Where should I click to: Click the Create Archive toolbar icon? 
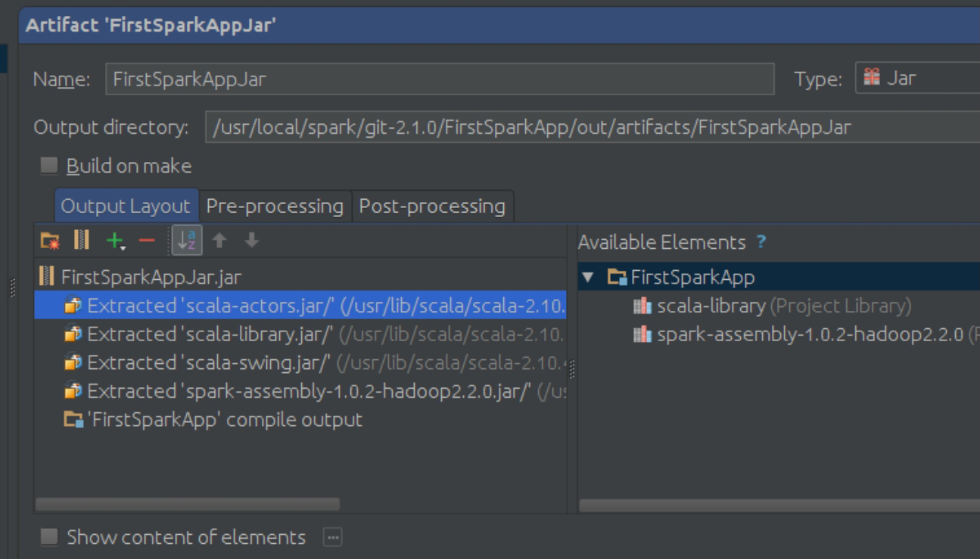(82, 241)
